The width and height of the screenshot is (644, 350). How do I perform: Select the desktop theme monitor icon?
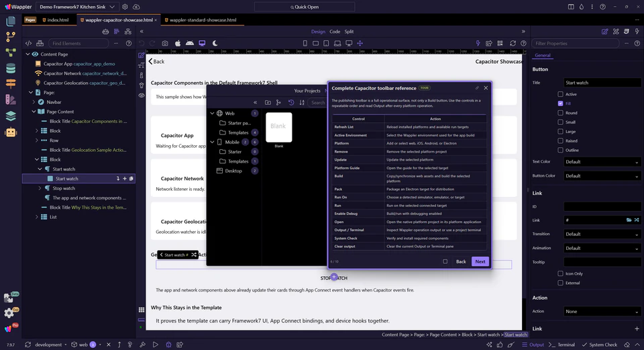pyautogui.click(x=202, y=43)
